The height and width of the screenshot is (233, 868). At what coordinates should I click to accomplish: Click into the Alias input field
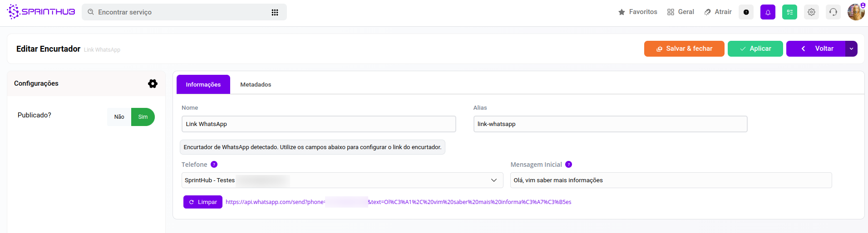pos(610,124)
